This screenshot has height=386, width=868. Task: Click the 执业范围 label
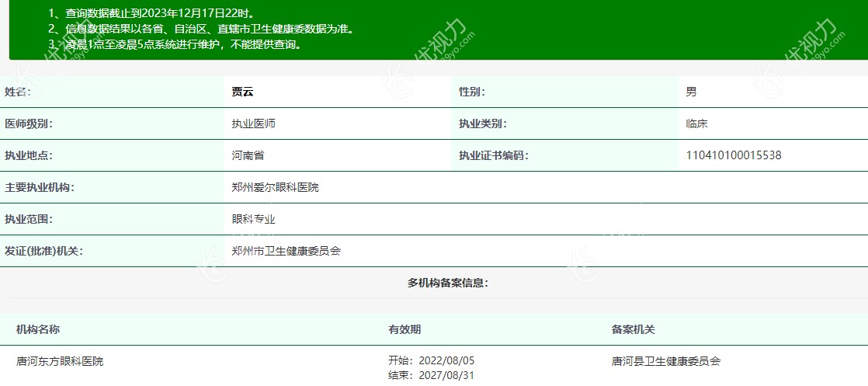(x=29, y=219)
